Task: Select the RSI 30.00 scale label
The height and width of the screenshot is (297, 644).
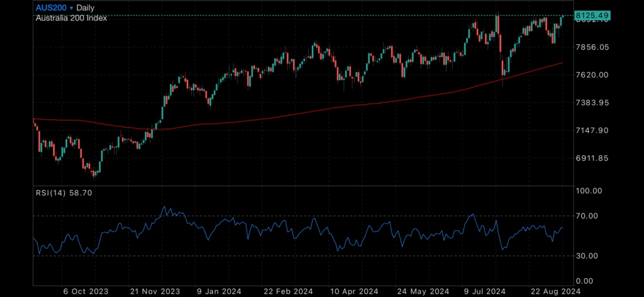Action: coord(587,256)
